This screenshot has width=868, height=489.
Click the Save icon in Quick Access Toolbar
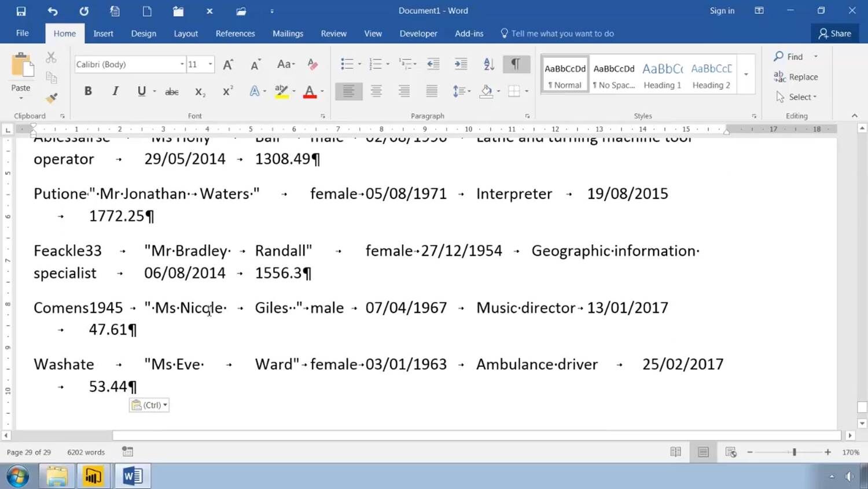point(21,11)
